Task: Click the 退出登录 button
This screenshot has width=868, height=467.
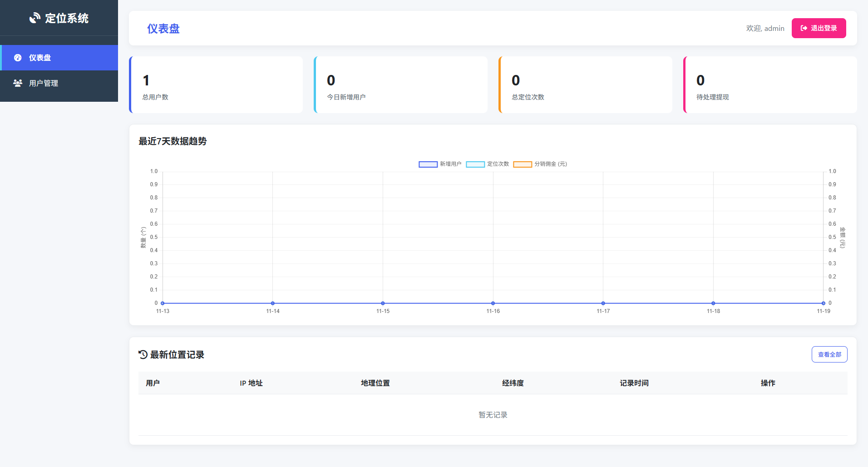Action: (x=819, y=28)
